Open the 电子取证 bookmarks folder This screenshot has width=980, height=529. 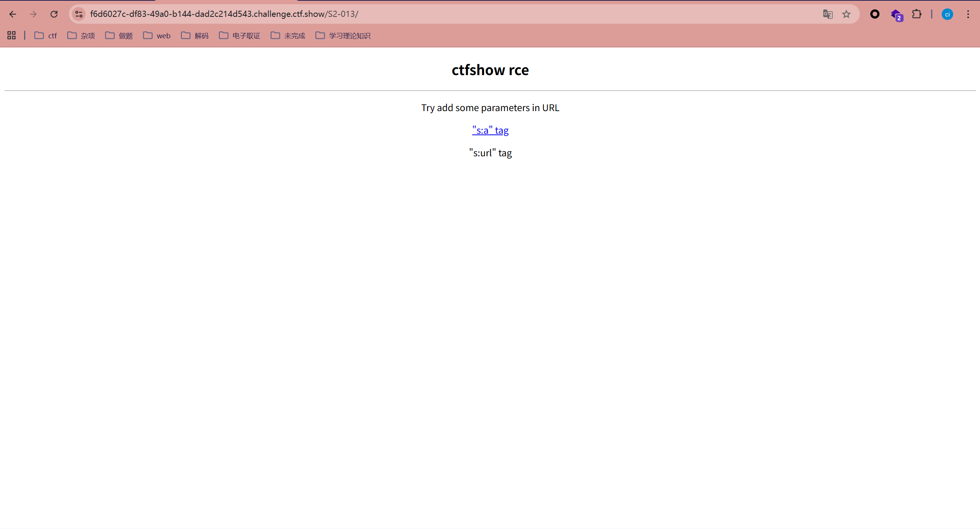240,36
